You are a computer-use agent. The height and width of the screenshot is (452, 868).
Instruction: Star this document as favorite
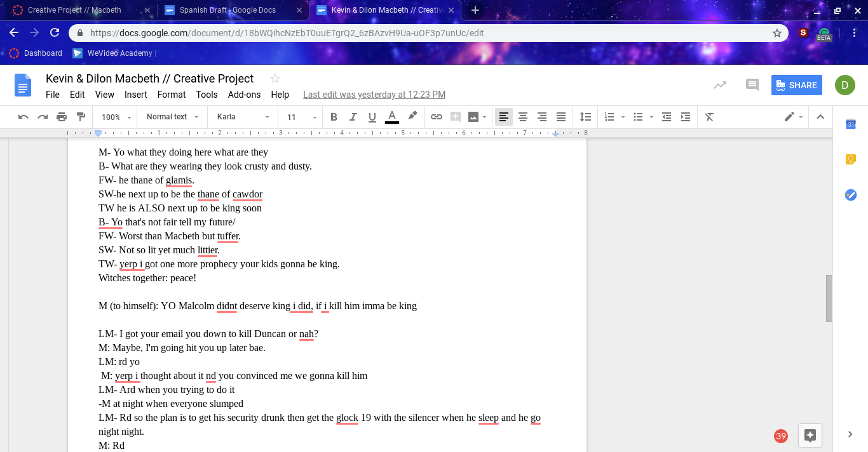point(275,79)
